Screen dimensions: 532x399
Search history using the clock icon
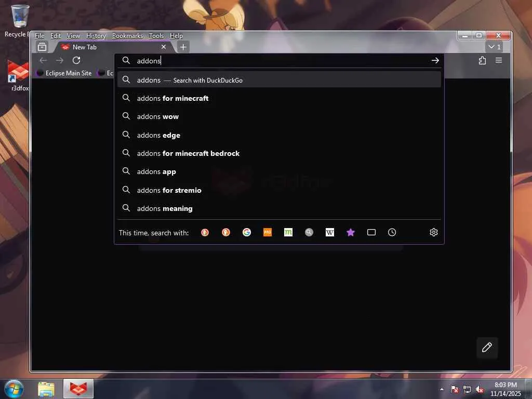392,232
